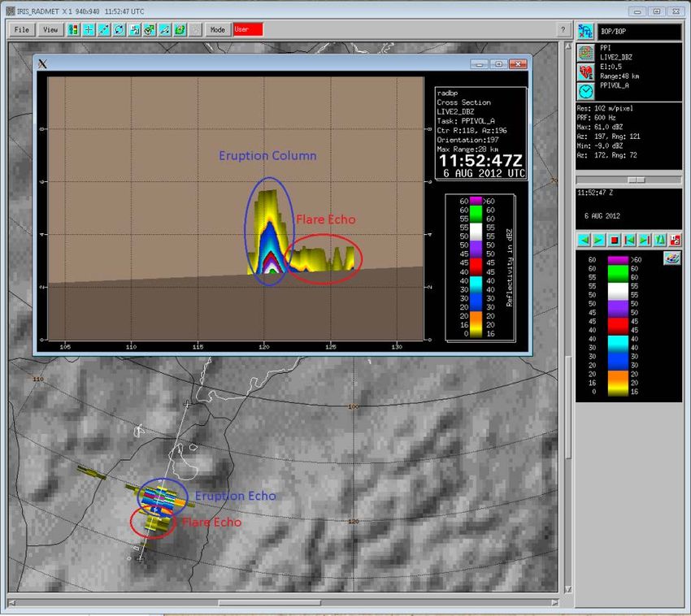Open the View menu

[x=50, y=29]
